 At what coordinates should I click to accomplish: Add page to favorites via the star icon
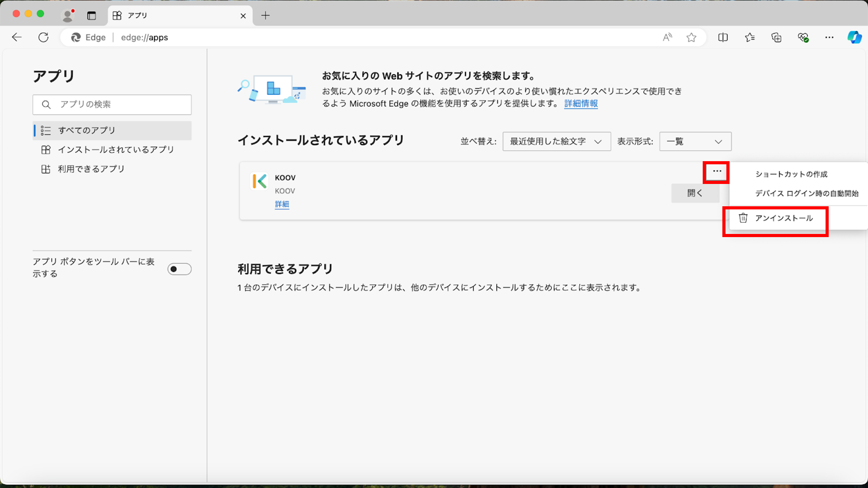pos(692,38)
